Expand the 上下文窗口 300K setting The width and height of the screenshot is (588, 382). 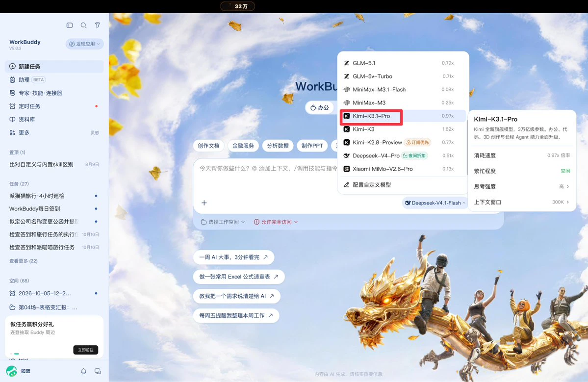(521, 202)
